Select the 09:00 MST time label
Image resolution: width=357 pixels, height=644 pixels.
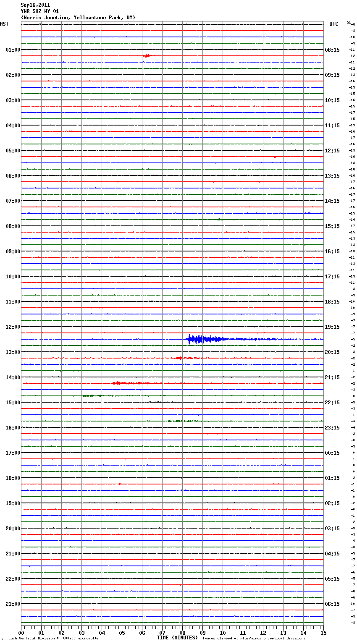click(x=13, y=251)
